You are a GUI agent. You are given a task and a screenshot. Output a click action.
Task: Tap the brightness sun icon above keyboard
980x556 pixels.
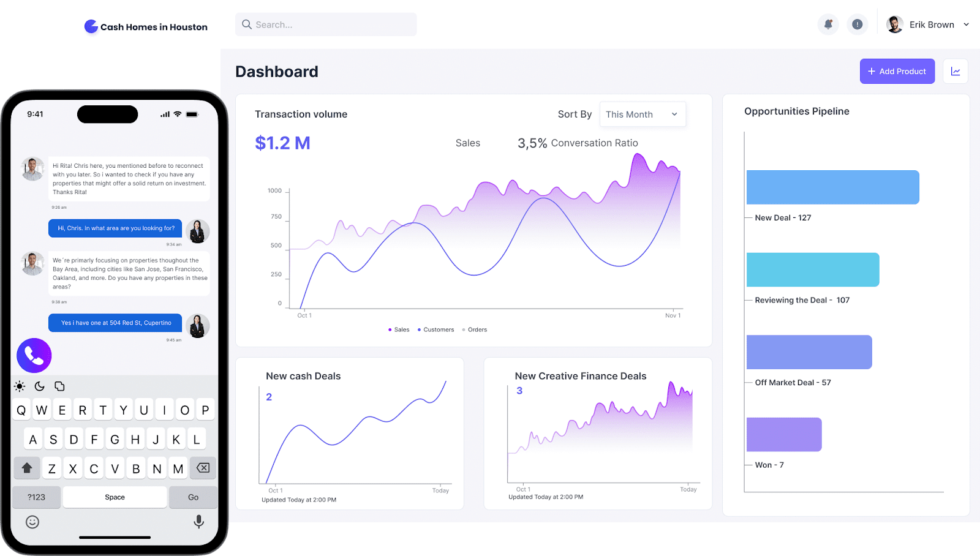pos(20,386)
